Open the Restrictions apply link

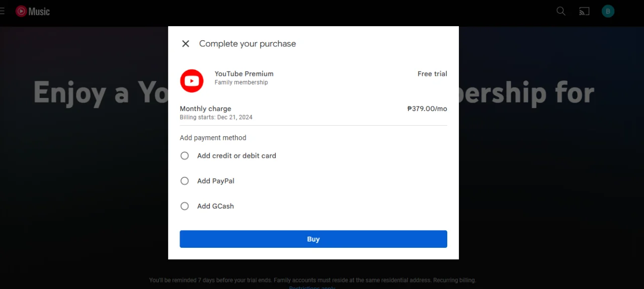[312, 287]
